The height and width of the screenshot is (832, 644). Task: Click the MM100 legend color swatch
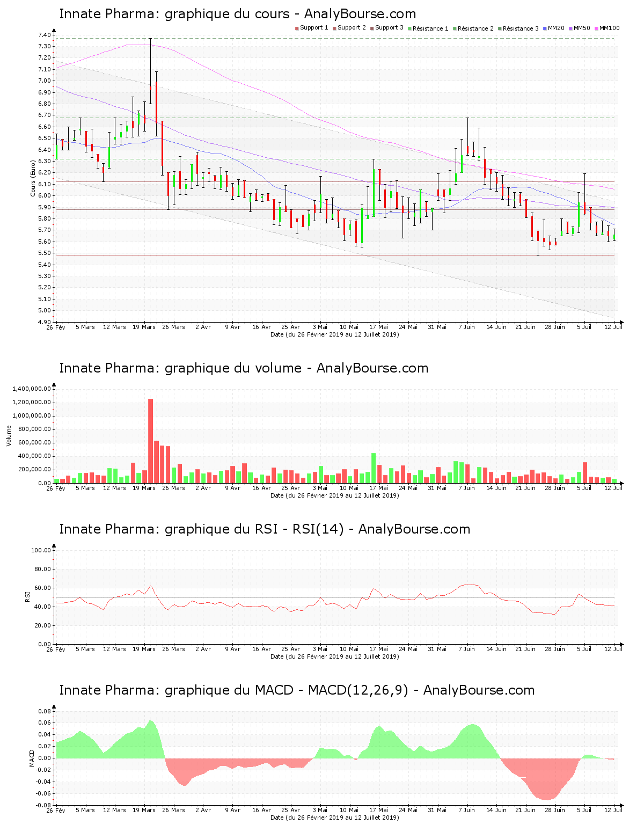tap(596, 28)
